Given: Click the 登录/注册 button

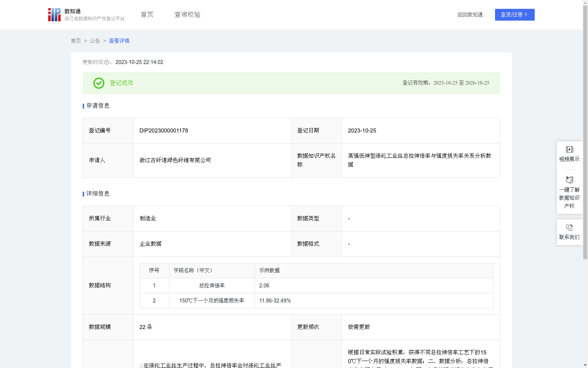Looking at the screenshot, I should 514,15.
